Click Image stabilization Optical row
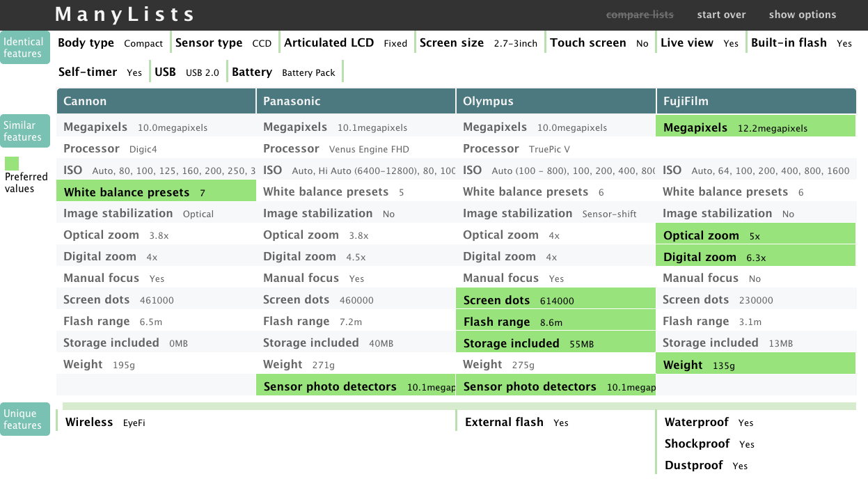The height and width of the screenshot is (488, 868). point(156,214)
